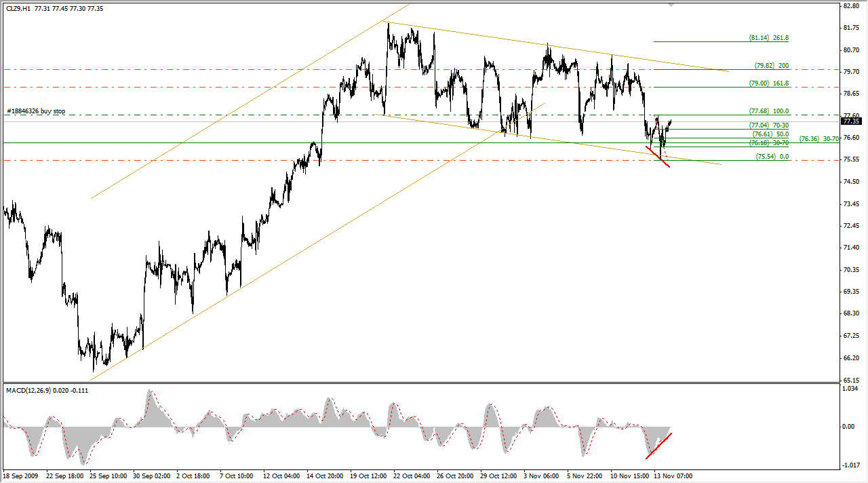The image size is (868, 483).
Task: Click the red trendline on MACD panel
Action: [660, 444]
